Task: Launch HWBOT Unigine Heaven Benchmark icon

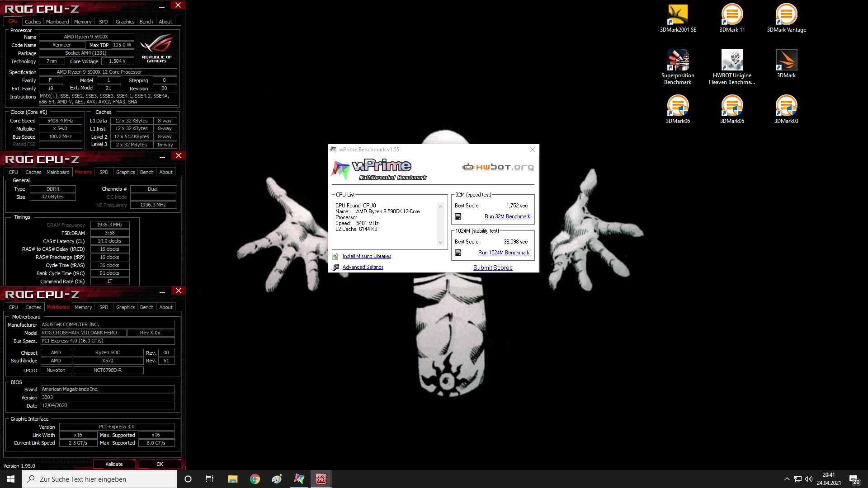Action: (732, 67)
